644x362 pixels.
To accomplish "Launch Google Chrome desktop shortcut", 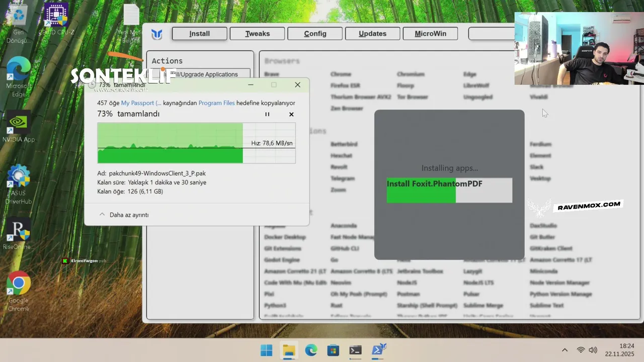I will (x=19, y=292).
